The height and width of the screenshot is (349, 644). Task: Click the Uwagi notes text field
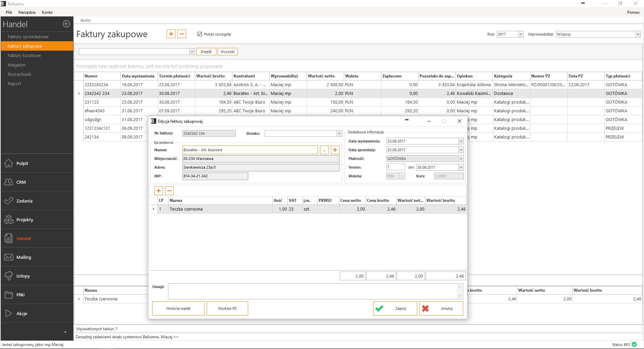pos(312,291)
